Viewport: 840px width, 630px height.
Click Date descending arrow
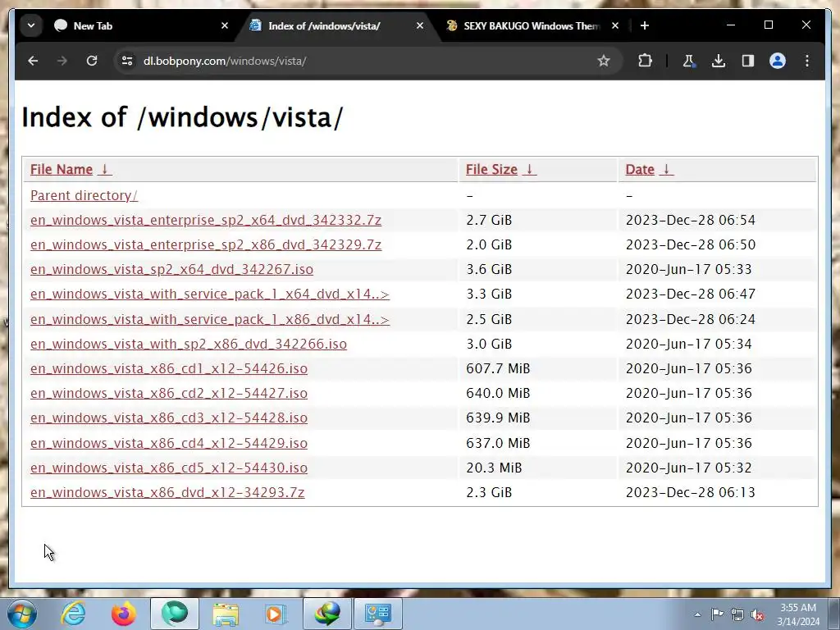click(x=666, y=169)
